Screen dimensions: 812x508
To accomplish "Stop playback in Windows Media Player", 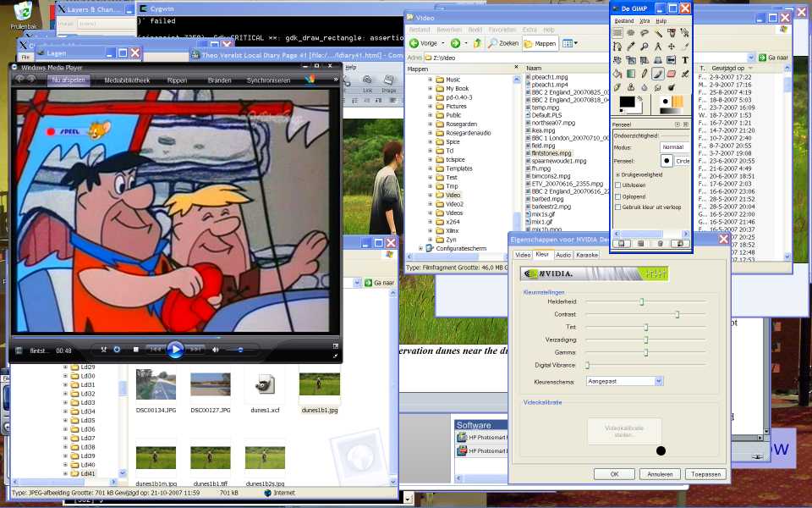I will point(135,350).
